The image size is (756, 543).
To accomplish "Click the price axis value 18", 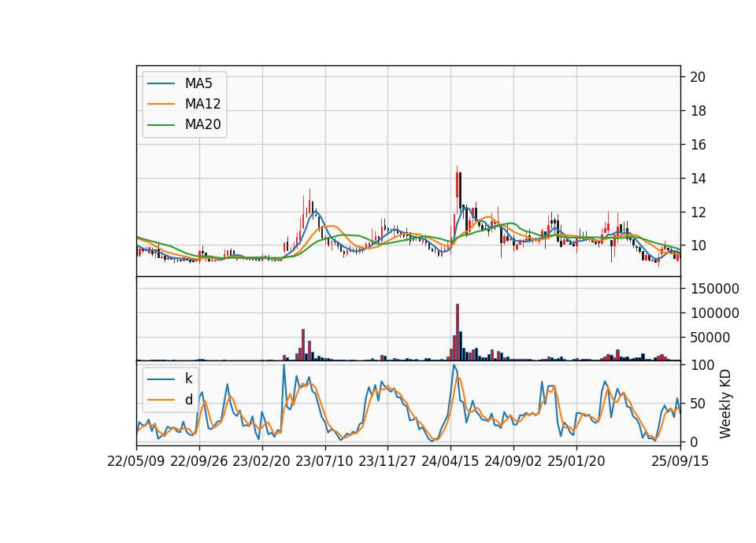I will (698, 111).
